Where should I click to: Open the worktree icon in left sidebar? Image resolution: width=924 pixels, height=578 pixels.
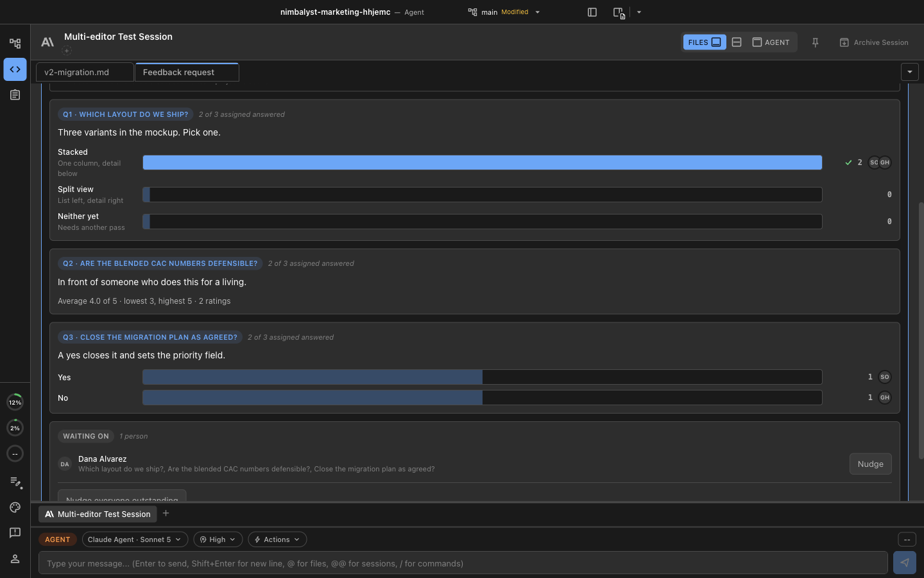pos(15,44)
